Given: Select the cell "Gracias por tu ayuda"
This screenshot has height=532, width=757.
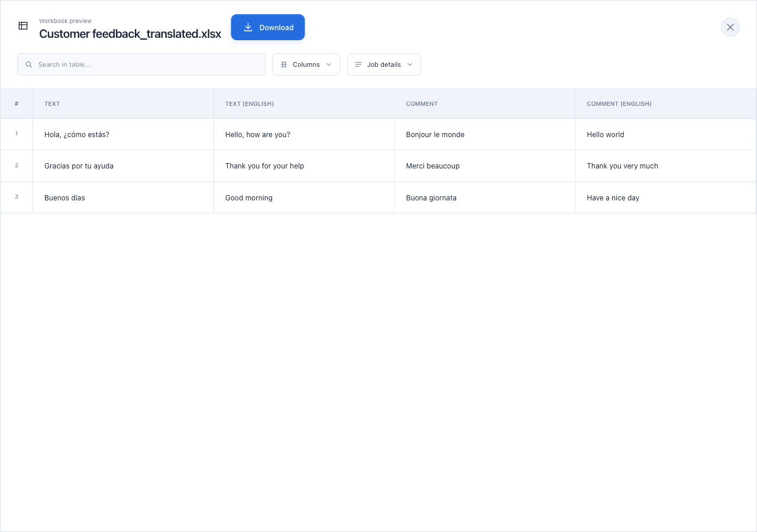Looking at the screenshot, I should 123,166.
